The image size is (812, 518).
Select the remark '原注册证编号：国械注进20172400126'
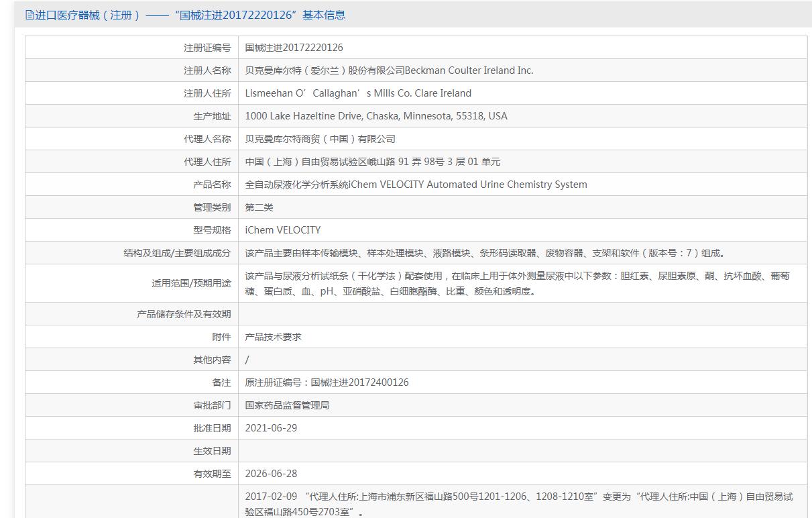click(327, 382)
